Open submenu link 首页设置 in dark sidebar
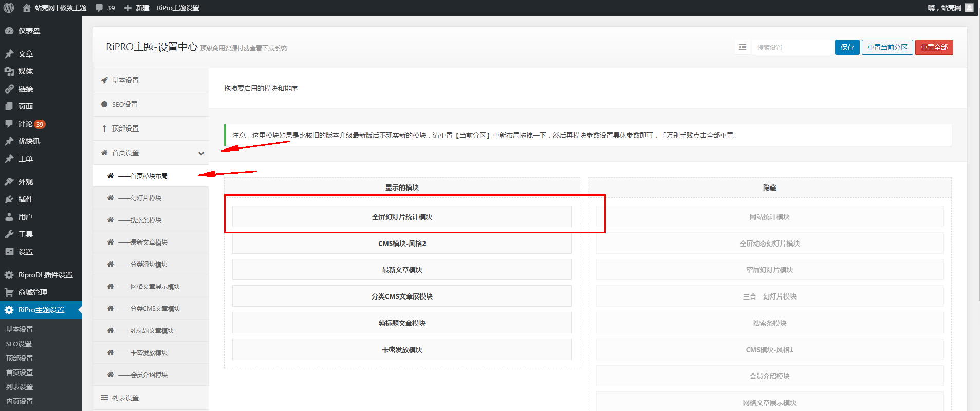Viewport: 980px width, 411px height. tap(20, 372)
